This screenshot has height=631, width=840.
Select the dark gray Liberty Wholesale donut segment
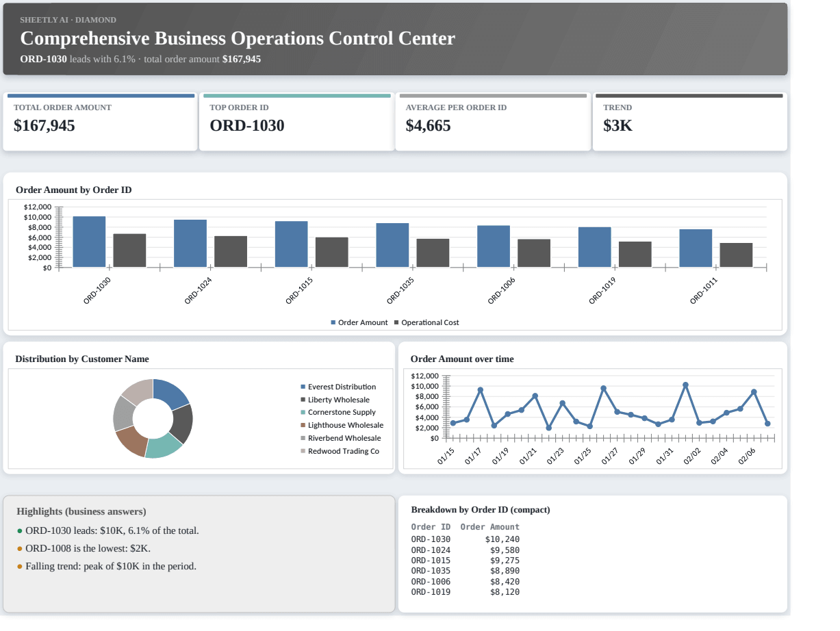pyautogui.click(x=181, y=424)
